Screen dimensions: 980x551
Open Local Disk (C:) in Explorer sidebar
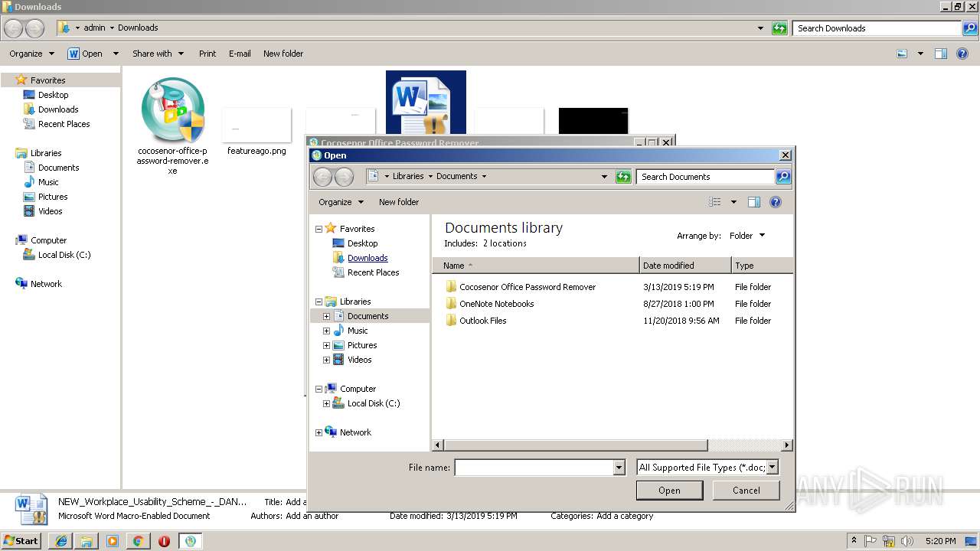pos(64,255)
